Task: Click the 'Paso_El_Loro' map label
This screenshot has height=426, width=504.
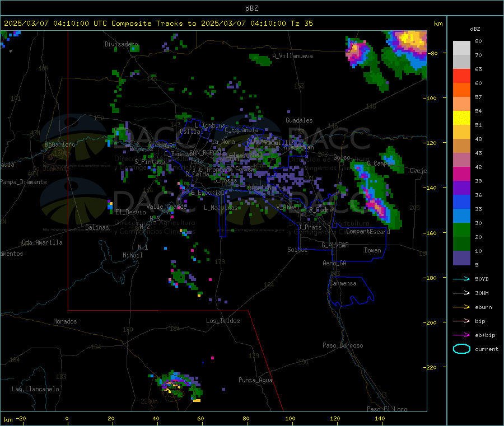Action: 387,409
